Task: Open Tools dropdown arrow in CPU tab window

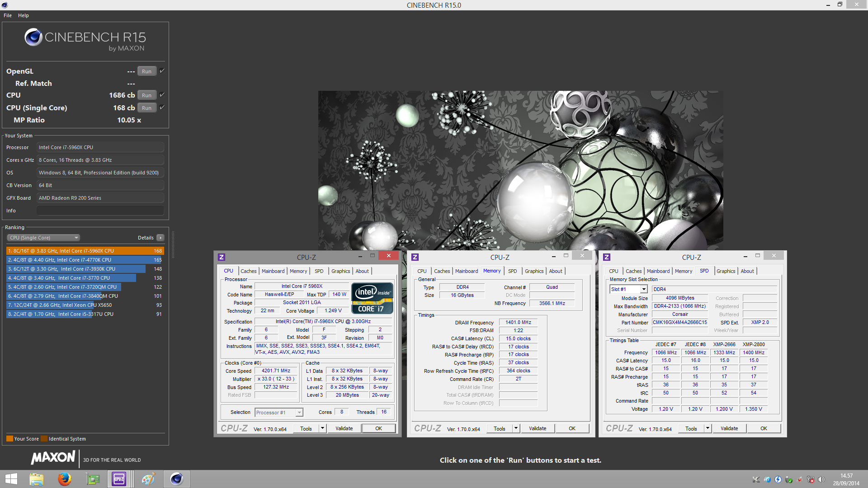Action: [x=322, y=428]
